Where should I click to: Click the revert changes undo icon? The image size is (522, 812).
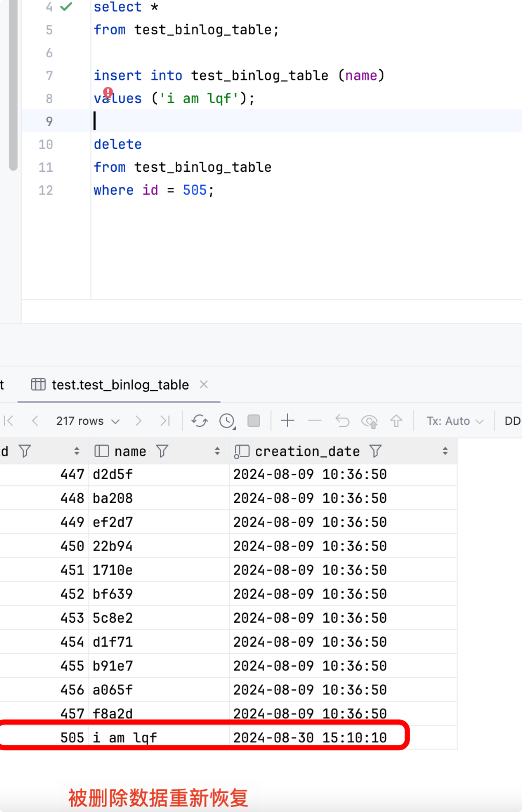click(342, 421)
